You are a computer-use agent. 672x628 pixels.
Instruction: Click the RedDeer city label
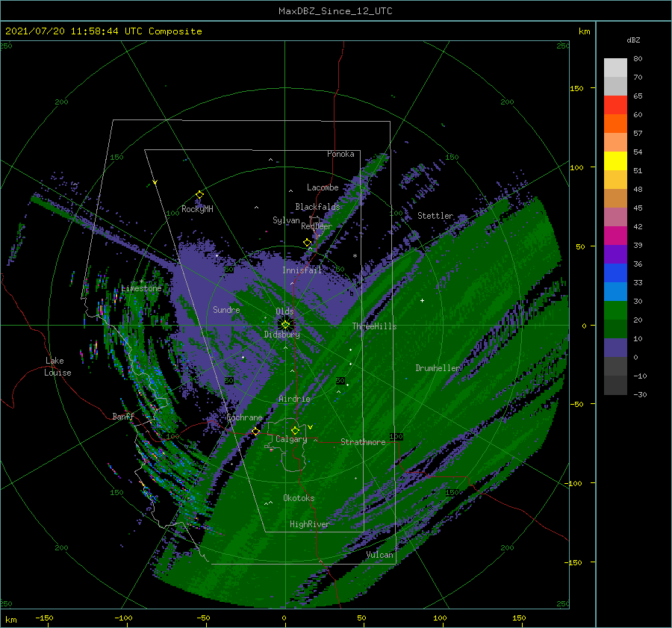click(x=317, y=226)
